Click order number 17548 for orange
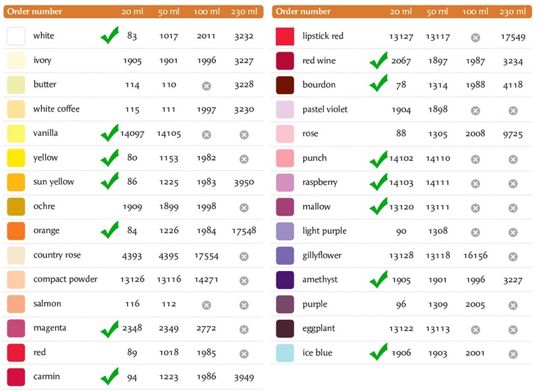Image resolution: width=538 pixels, height=392 pixels. 244,231
